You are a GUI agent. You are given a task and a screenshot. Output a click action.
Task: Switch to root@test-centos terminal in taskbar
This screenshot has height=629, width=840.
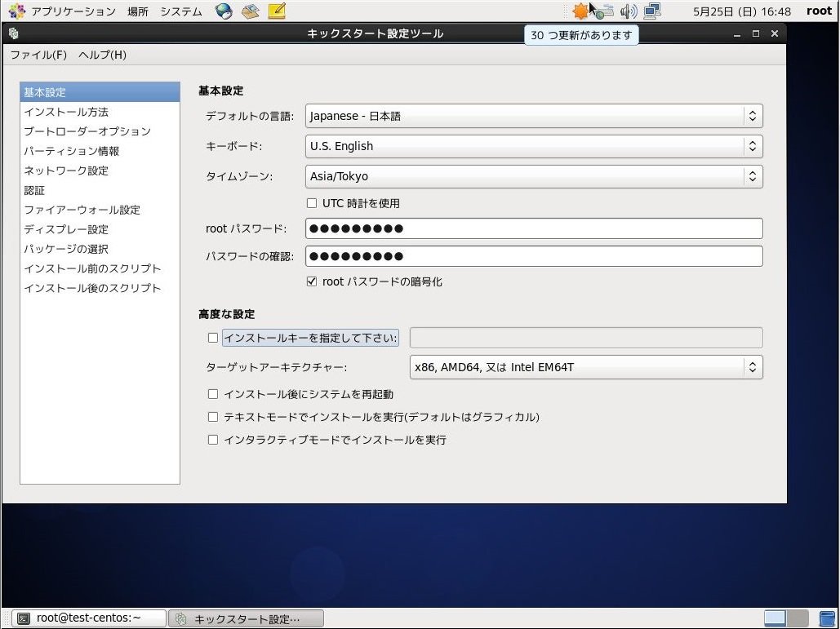[x=88, y=618]
